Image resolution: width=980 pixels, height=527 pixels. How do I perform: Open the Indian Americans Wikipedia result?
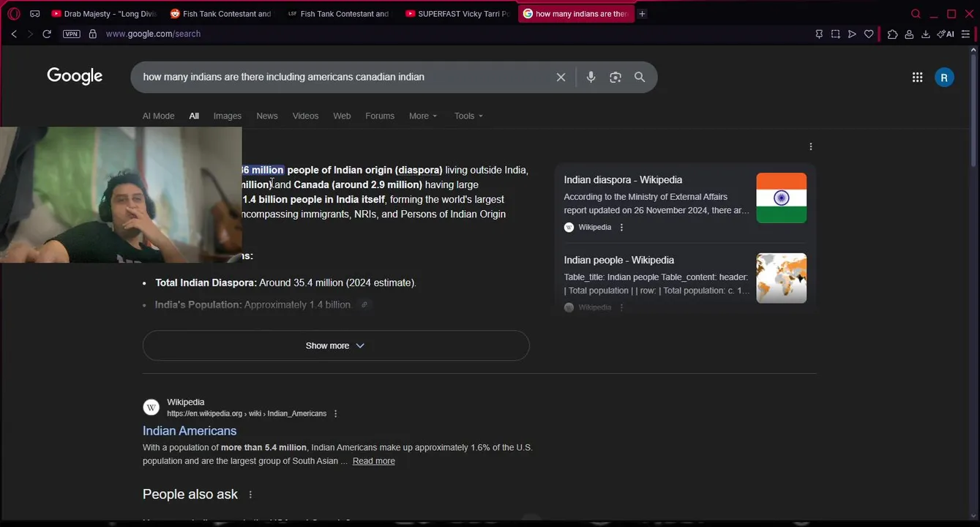190,431
